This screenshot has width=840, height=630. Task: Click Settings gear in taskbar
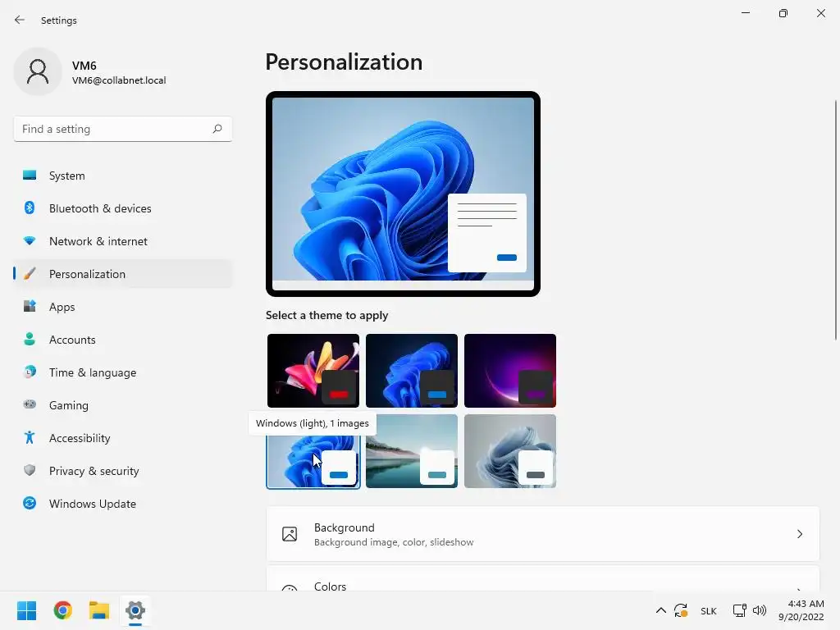(x=135, y=610)
